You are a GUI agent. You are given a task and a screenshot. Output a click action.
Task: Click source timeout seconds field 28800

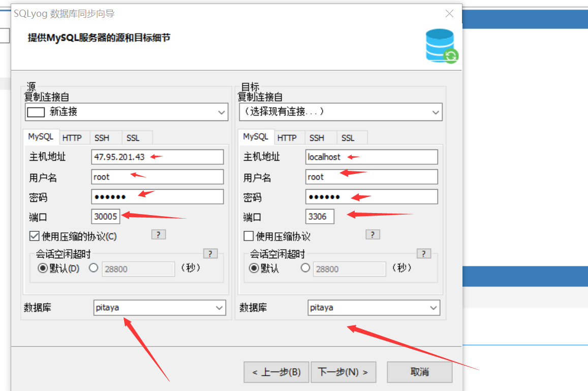pyautogui.click(x=138, y=269)
